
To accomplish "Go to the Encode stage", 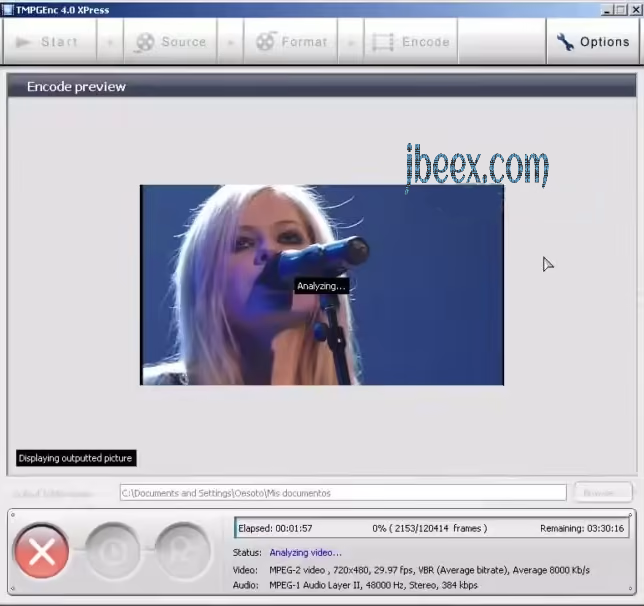I will [411, 41].
